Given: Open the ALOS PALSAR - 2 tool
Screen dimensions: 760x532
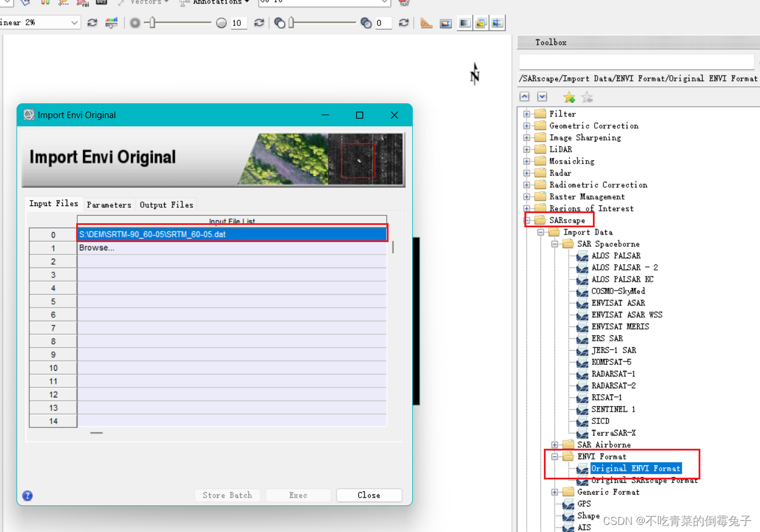Looking at the screenshot, I should pyautogui.click(x=625, y=267).
